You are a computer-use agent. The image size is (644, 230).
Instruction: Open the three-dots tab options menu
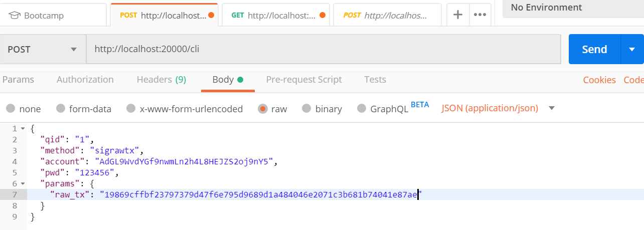480,15
